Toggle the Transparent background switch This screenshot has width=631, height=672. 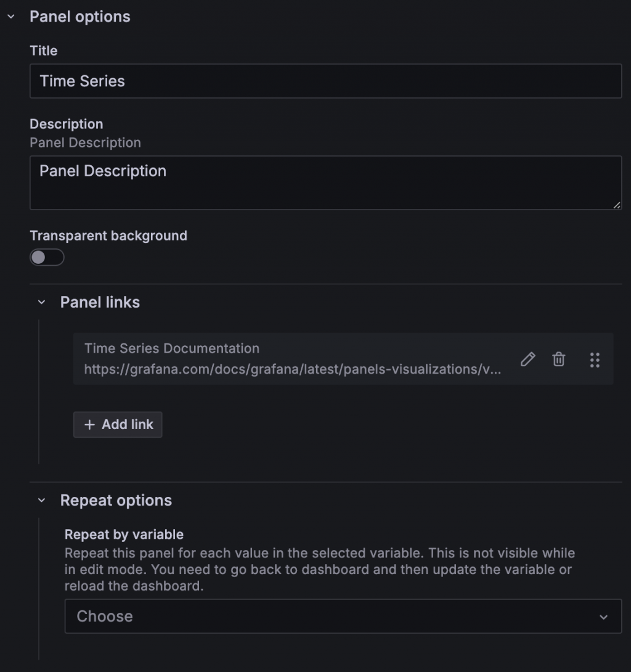tap(47, 257)
